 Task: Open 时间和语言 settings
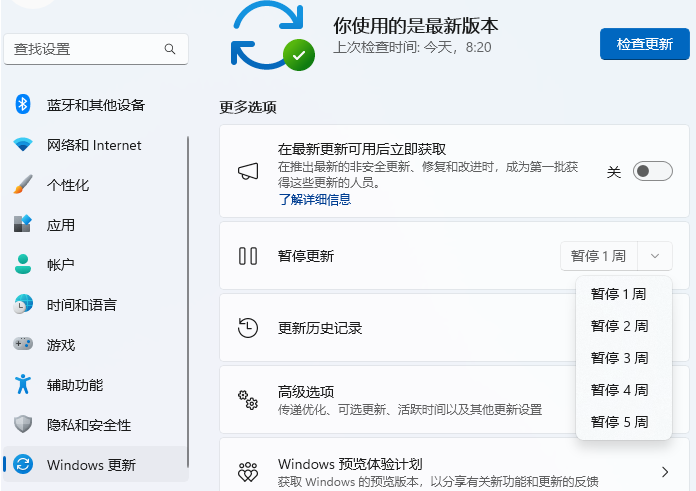[96, 305]
